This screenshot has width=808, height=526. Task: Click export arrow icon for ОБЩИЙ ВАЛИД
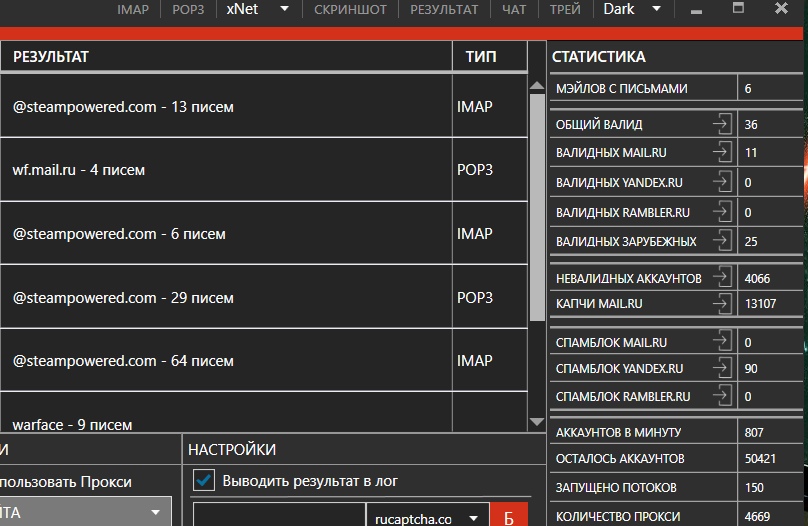(722, 125)
